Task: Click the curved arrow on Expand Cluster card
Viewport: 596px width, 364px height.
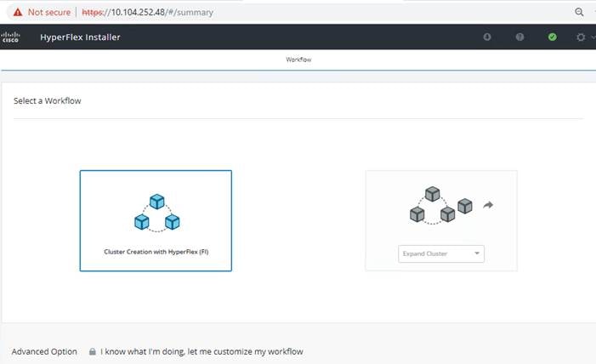Action: pos(488,206)
